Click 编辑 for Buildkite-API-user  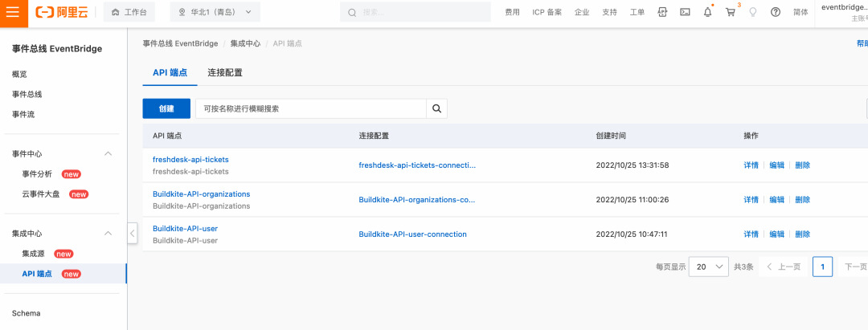pyautogui.click(x=777, y=234)
